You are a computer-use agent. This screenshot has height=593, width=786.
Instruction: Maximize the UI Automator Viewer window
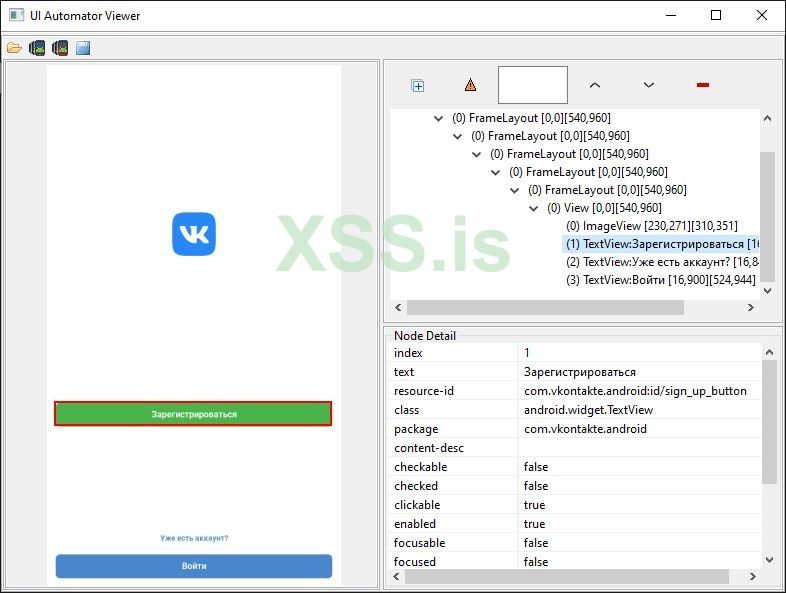(x=716, y=15)
